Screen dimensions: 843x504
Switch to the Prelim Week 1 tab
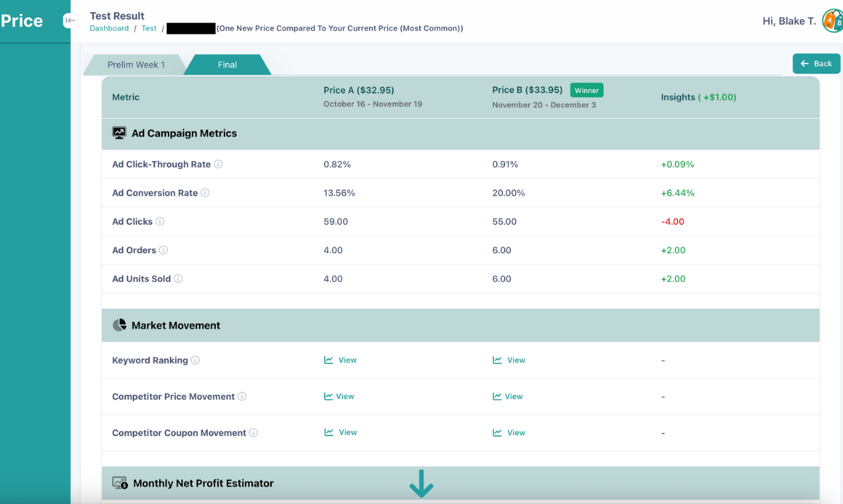pyautogui.click(x=136, y=64)
